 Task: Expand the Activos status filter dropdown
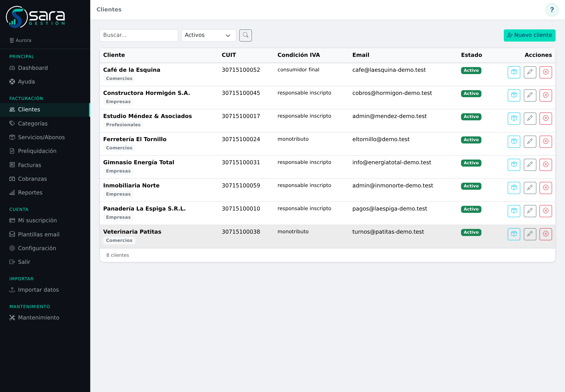(x=209, y=35)
